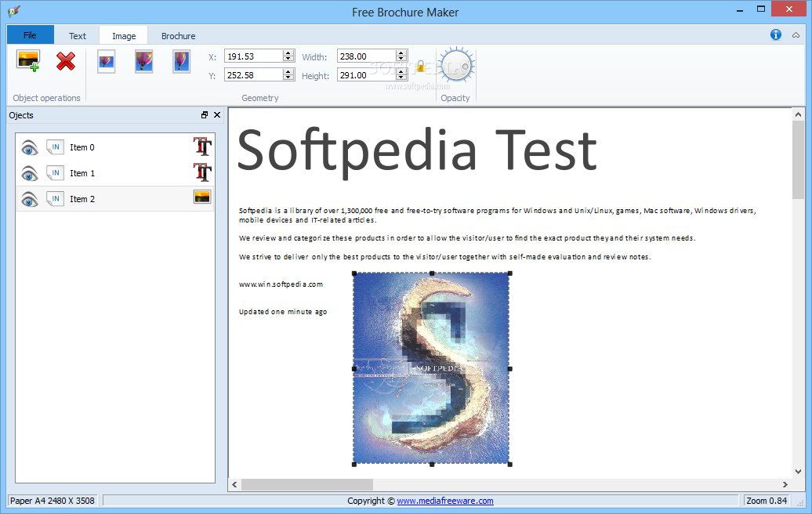The height and width of the screenshot is (514, 812).
Task: Click the paragraph starting 'We review and categorize'
Action: [x=467, y=238]
